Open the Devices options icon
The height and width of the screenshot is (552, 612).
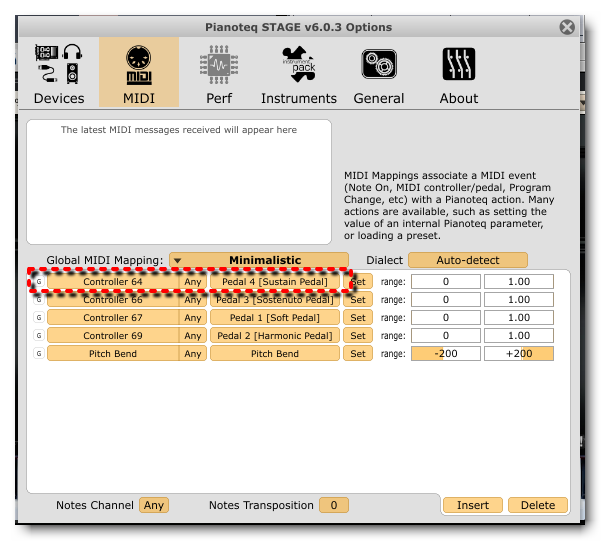pos(59,64)
